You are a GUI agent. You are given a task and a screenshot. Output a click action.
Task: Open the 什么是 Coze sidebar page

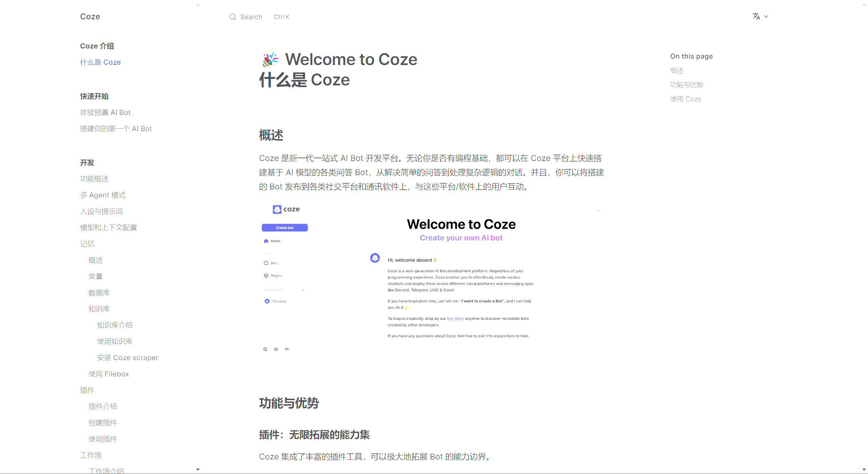pyautogui.click(x=100, y=62)
